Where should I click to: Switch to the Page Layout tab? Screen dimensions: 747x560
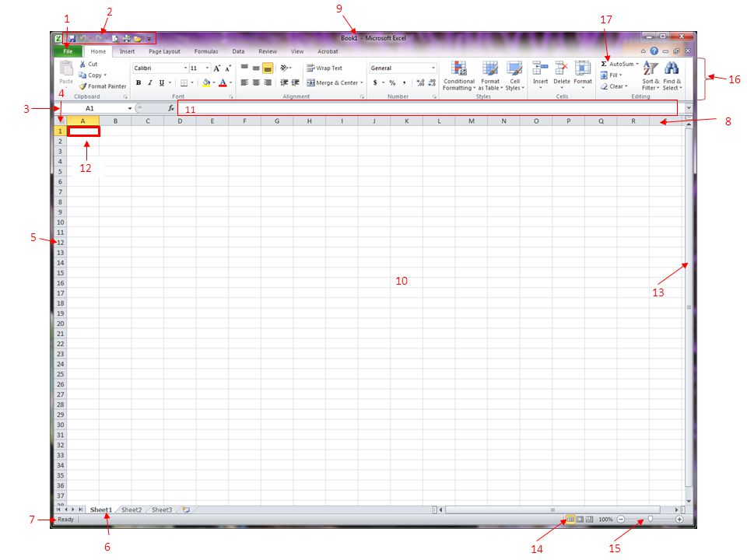[x=164, y=51]
